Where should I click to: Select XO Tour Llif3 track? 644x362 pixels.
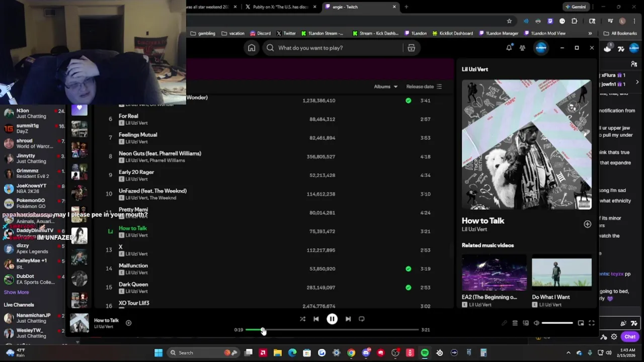(134, 303)
